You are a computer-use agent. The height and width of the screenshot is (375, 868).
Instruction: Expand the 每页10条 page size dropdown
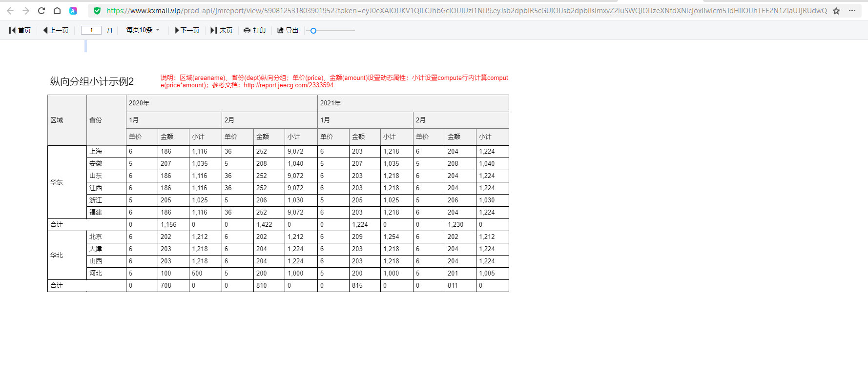[143, 30]
